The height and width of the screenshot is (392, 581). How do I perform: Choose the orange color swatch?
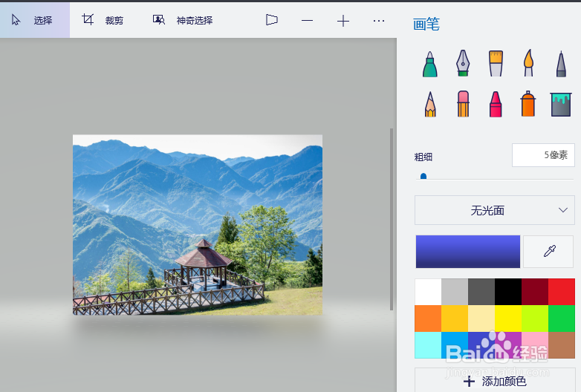pyautogui.click(x=428, y=318)
